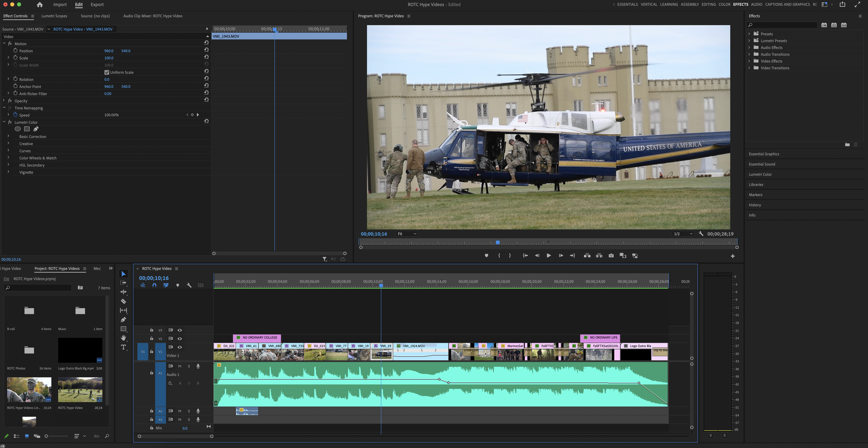
Task: Expand the Basic Correction section in Lumetri Color
Action: click(x=8, y=136)
